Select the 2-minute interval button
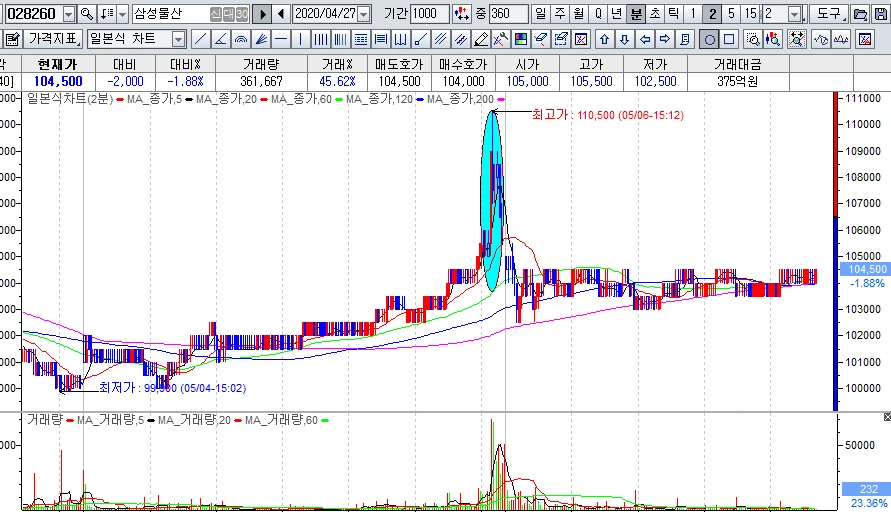 click(712, 14)
